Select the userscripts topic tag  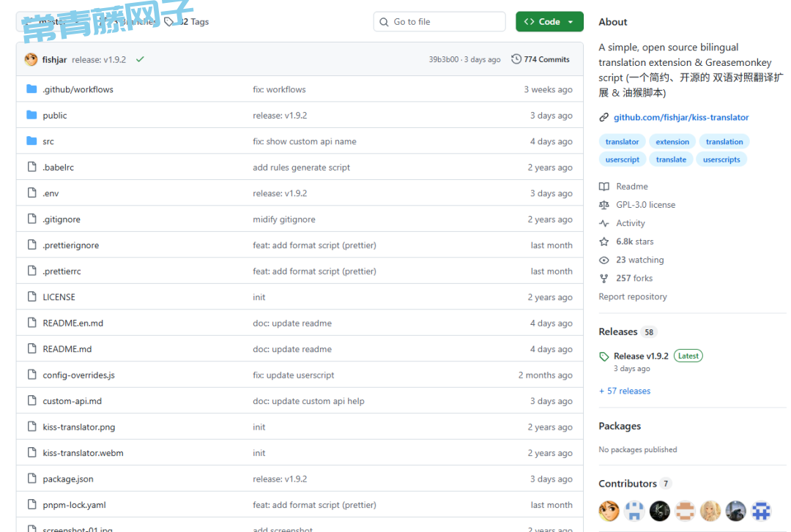tap(721, 160)
